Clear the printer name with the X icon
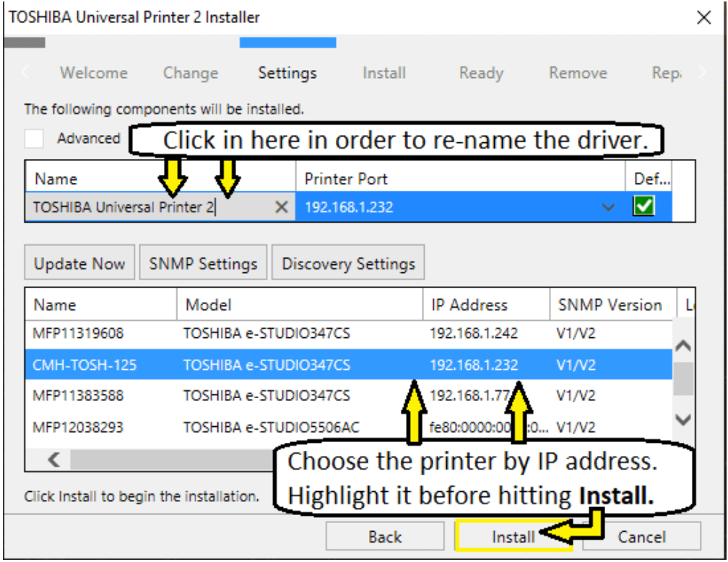728x562 pixels. (282, 207)
